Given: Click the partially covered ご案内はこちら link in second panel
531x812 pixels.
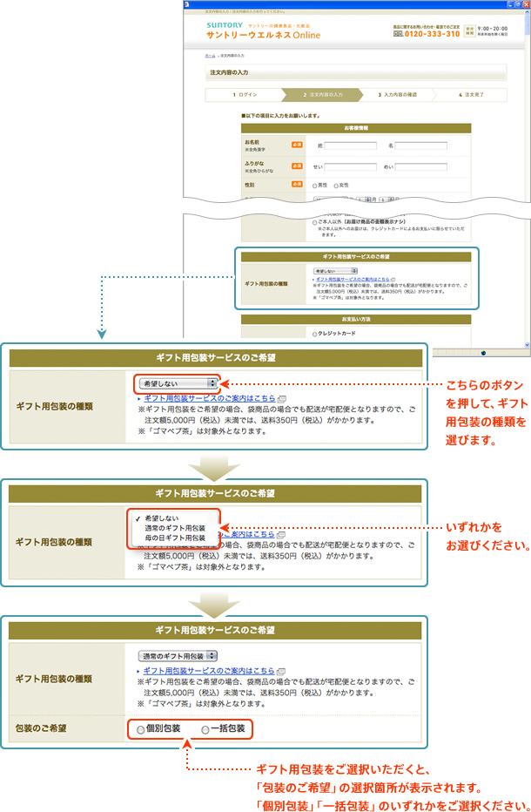Looking at the screenshot, I should point(248,534).
